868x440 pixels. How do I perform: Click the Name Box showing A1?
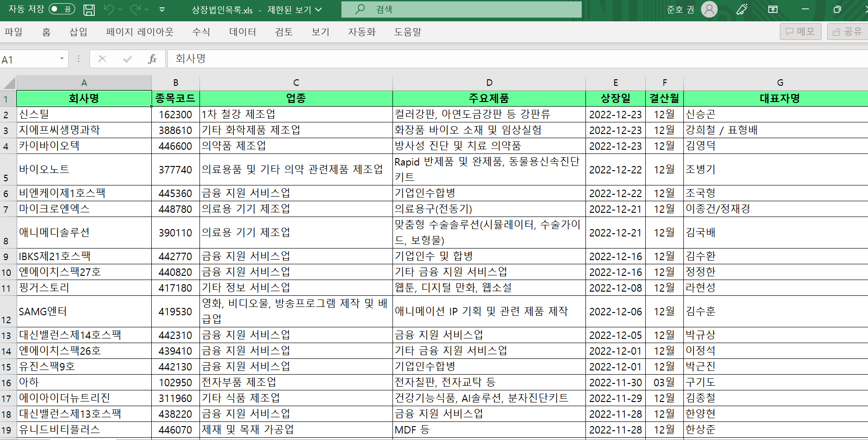pos(29,59)
